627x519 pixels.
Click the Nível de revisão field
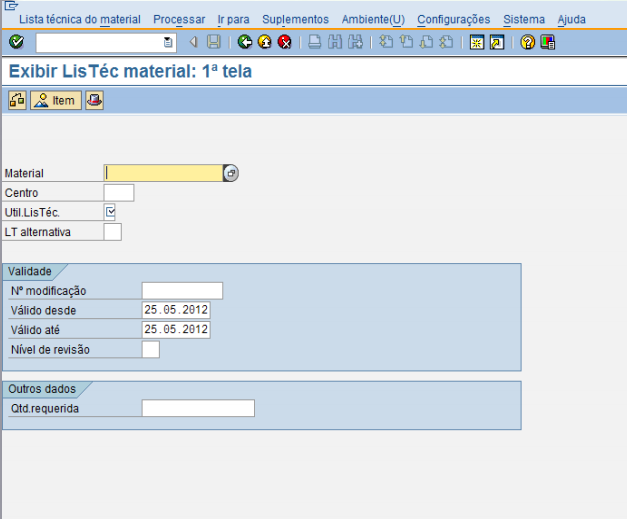click(x=150, y=349)
